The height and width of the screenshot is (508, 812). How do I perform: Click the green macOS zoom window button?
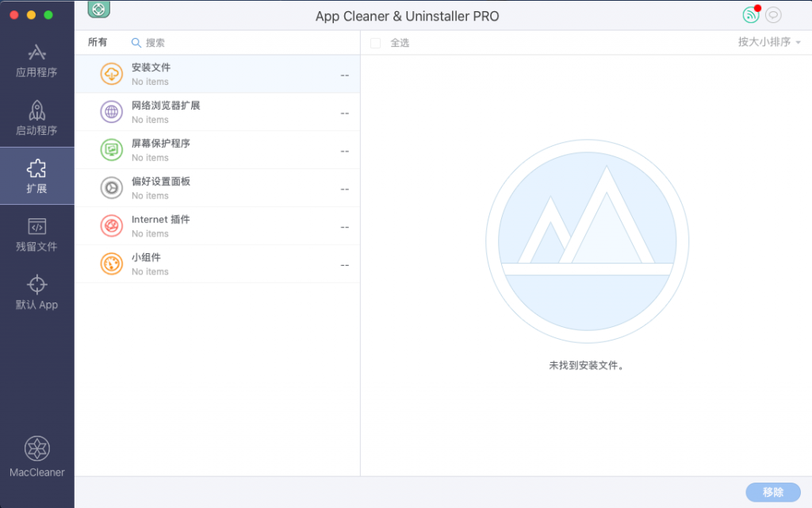click(x=48, y=15)
